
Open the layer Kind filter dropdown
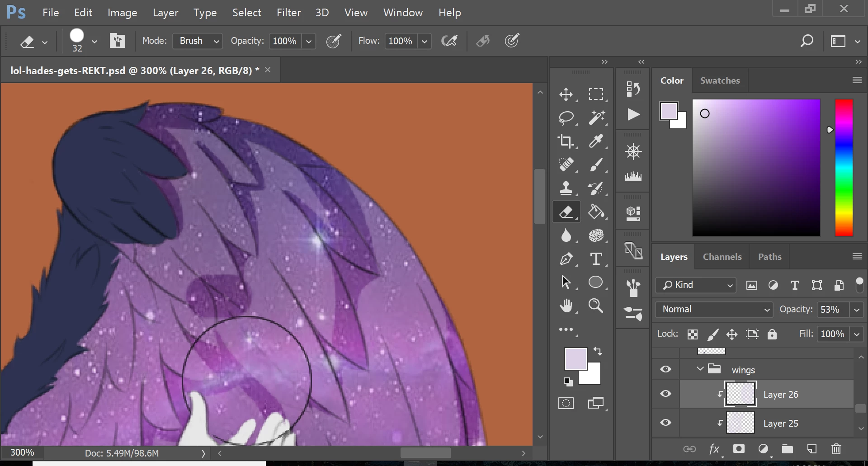(696, 285)
